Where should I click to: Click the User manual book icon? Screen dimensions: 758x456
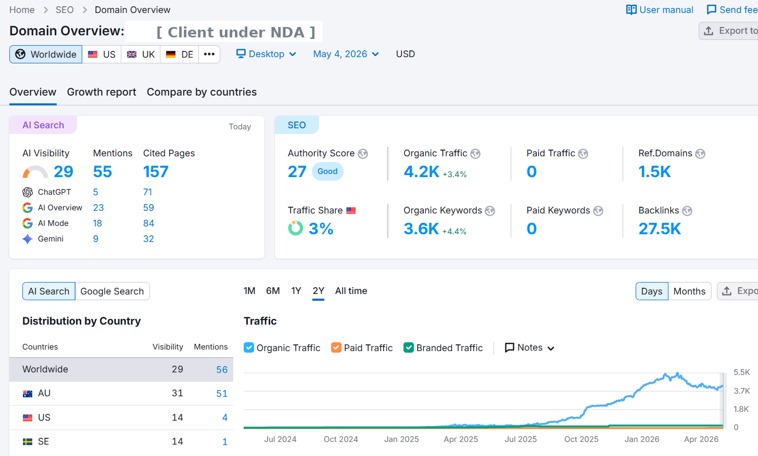(x=631, y=10)
